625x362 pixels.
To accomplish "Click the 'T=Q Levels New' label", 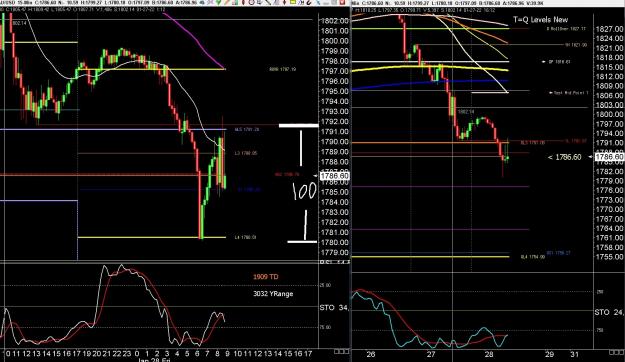I will [x=540, y=20].
